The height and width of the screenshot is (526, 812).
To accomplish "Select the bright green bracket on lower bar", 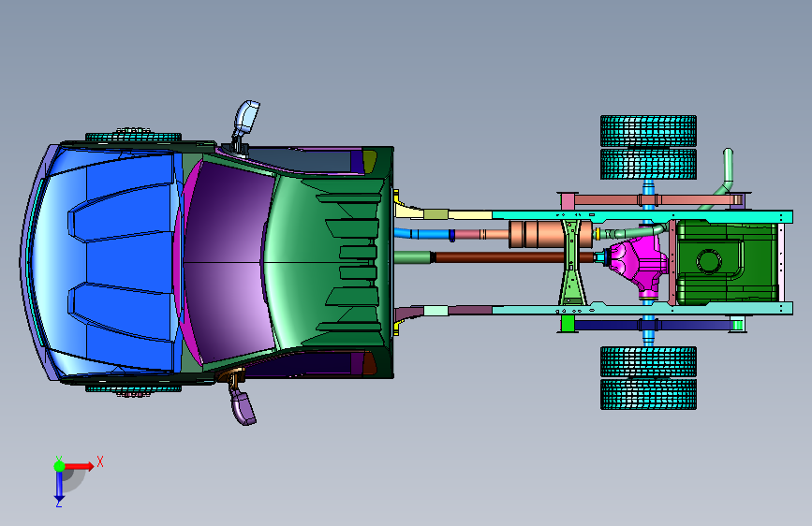I will [x=568, y=324].
